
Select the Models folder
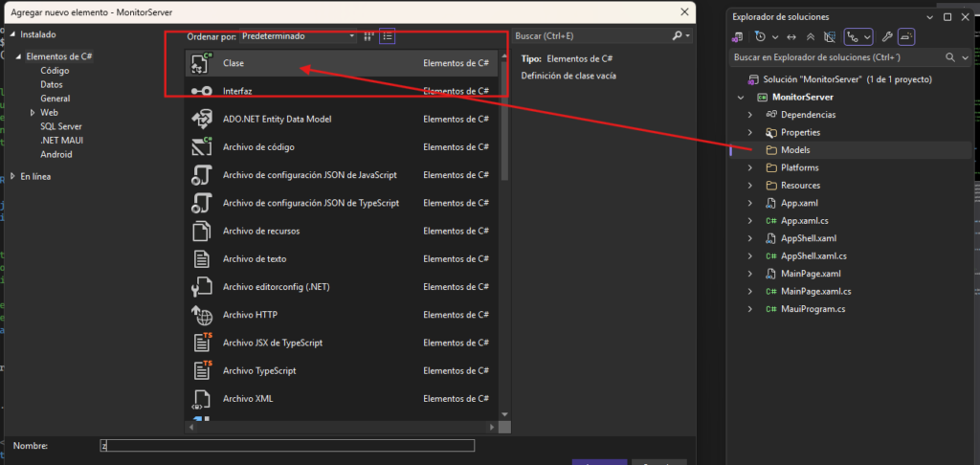tap(794, 150)
